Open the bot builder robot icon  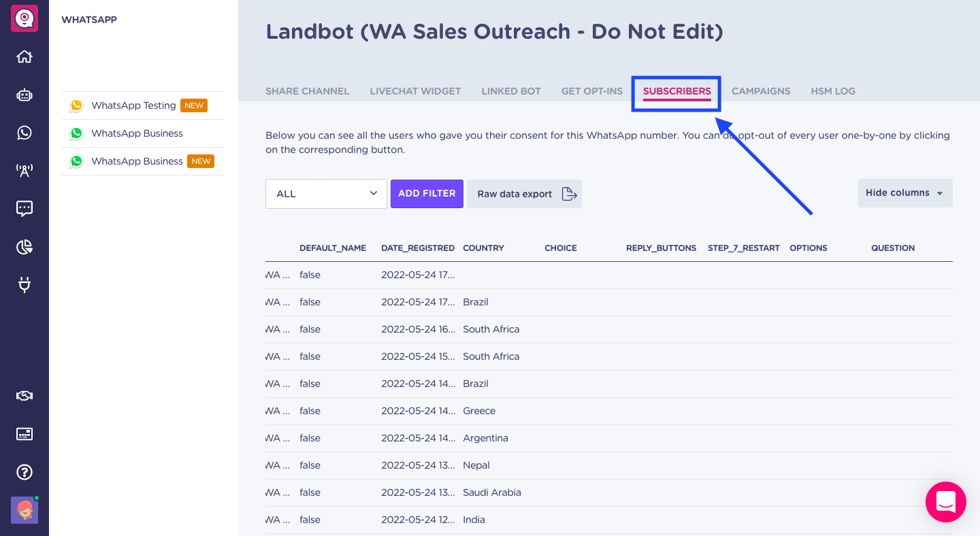[24, 95]
